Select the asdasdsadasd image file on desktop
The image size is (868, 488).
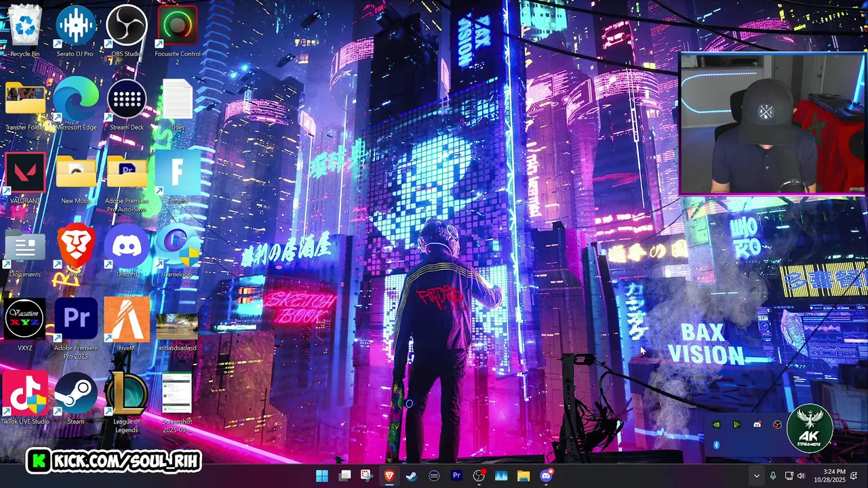pos(178,331)
